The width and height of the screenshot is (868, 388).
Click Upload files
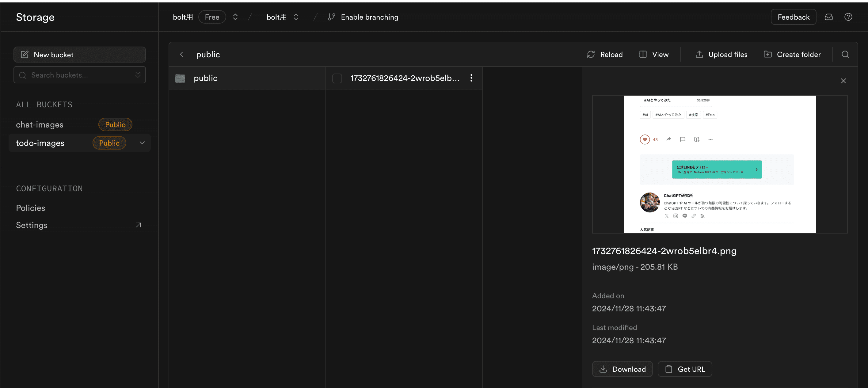point(721,54)
